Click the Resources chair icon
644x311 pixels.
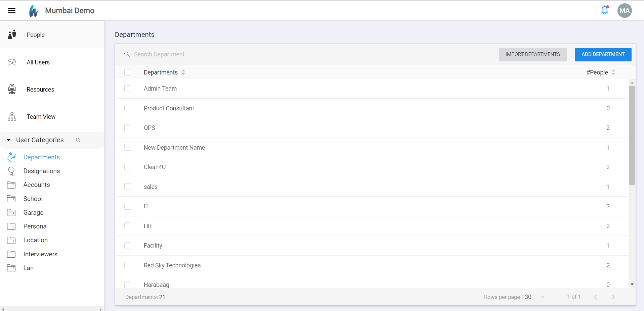point(12,89)
